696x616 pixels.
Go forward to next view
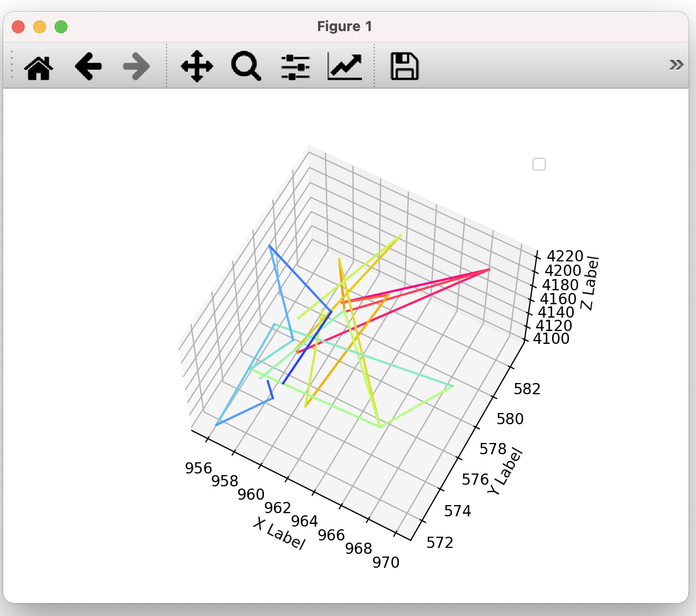(137, 66)
